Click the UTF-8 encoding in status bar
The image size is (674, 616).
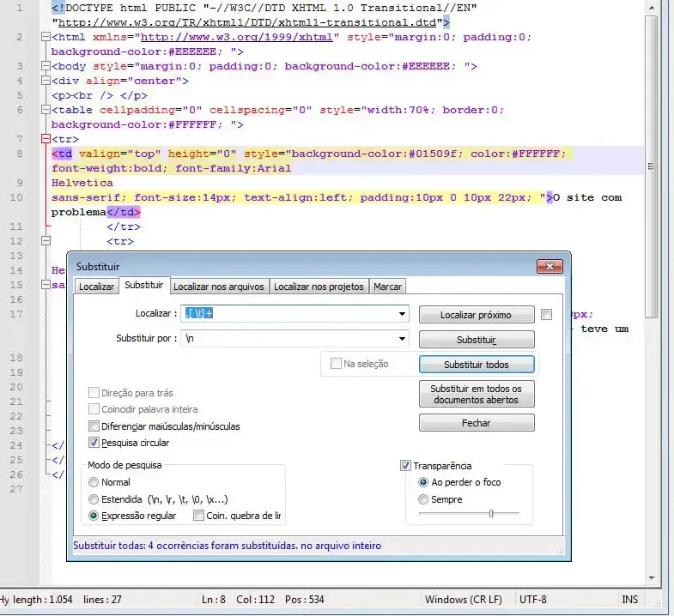click(x=533, y=599)
